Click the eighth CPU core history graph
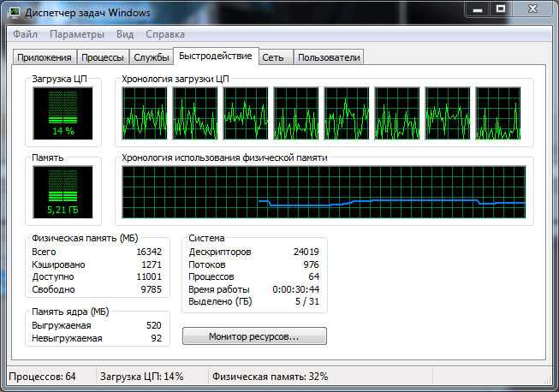 [x=498, y=113]
